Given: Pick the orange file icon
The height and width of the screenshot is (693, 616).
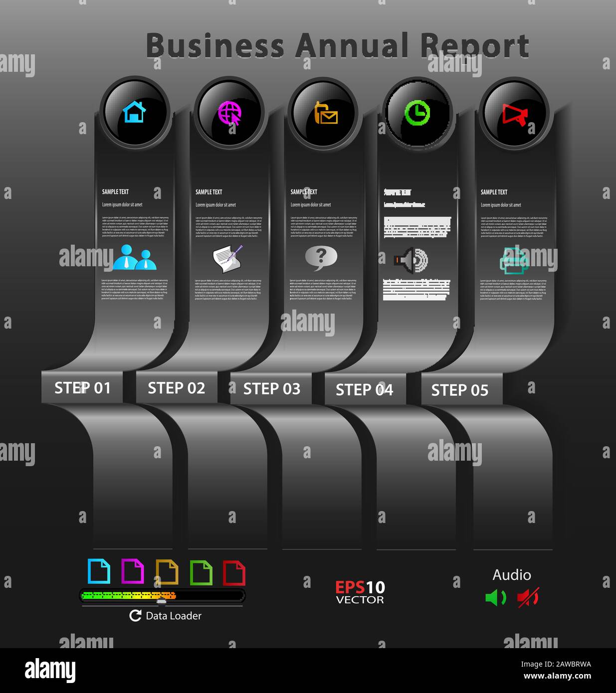Looking at the screenshot, I should (167, 572).
